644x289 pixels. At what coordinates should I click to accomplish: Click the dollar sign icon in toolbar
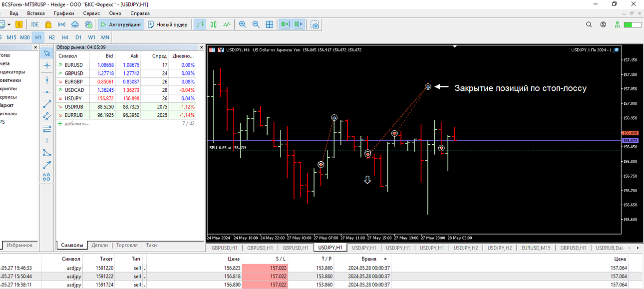click(19, 24)
